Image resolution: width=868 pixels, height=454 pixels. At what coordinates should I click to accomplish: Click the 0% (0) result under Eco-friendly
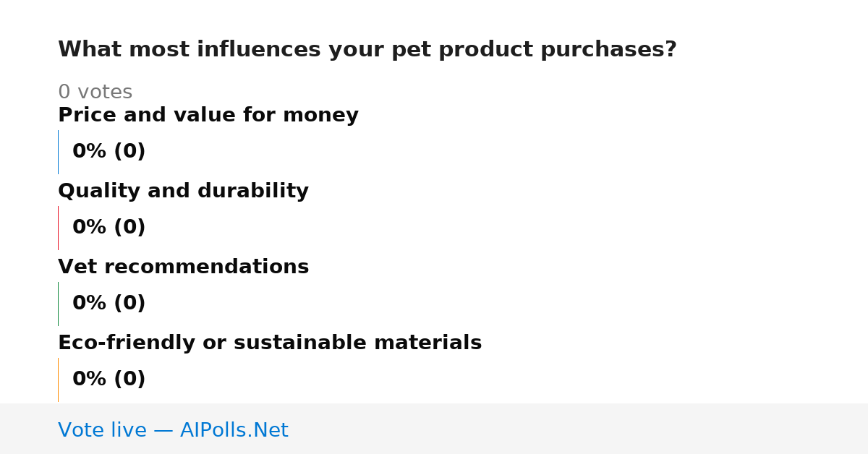pyautogui.click(x=109, y=380)
